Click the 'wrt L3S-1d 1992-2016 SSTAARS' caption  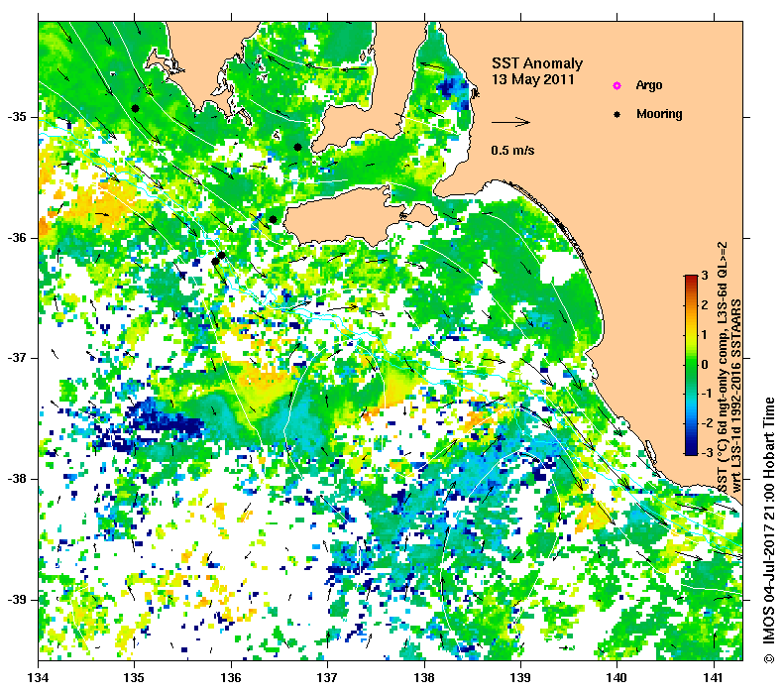point(736,396)
